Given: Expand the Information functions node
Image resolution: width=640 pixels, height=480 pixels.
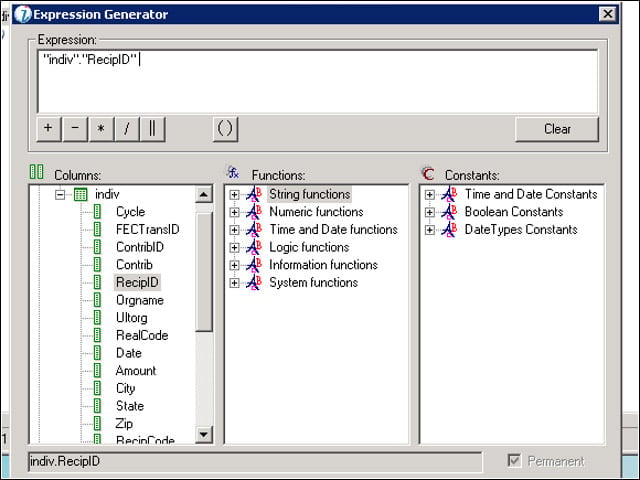Looking at the screenshot, I should pyautogui.click(x=234, y=265).
